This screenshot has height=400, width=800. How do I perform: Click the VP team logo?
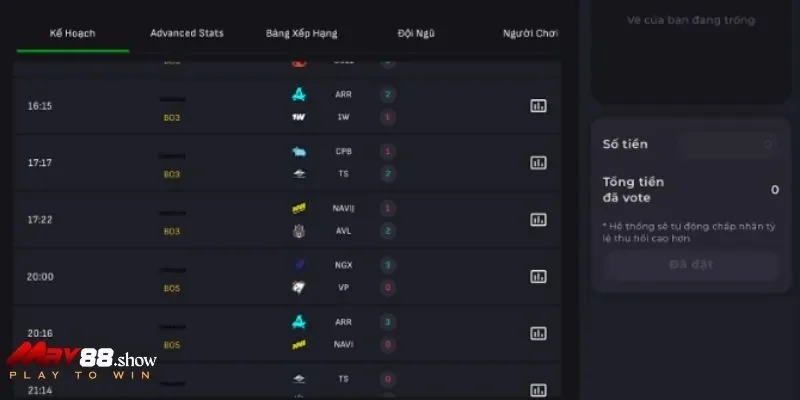point(298,288)
